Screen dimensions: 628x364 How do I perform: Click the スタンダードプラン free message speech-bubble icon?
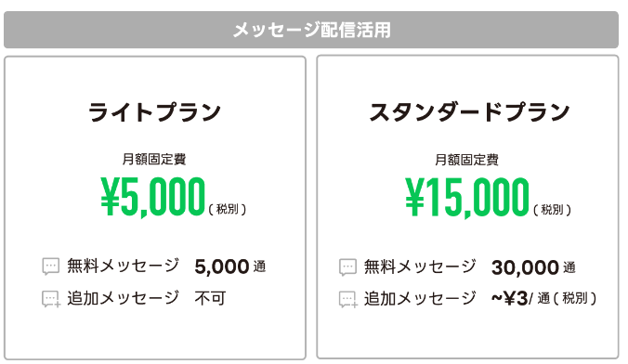coord(347,267)
